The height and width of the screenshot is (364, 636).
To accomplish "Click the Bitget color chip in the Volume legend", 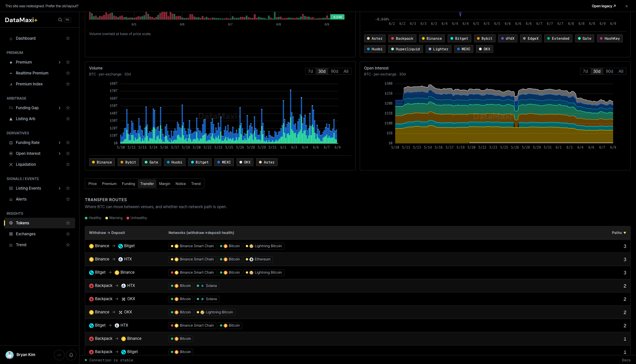I will coord(200,162).
